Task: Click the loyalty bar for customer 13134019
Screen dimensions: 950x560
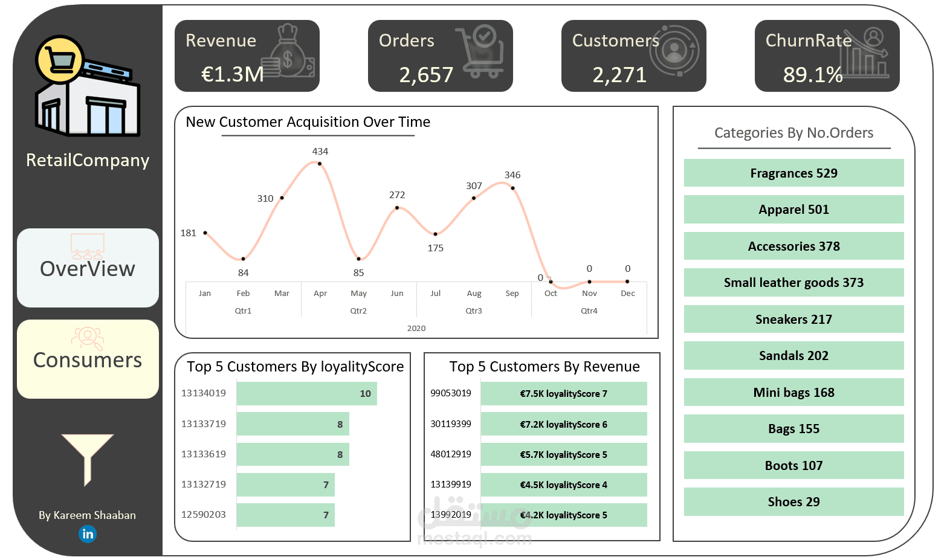Action: [x=307, y=393]
